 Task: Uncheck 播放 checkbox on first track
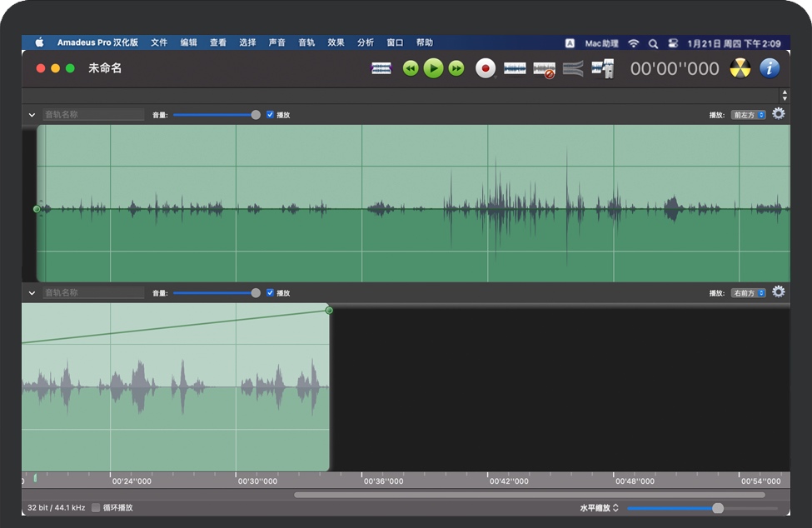click(x=270, y=115)
